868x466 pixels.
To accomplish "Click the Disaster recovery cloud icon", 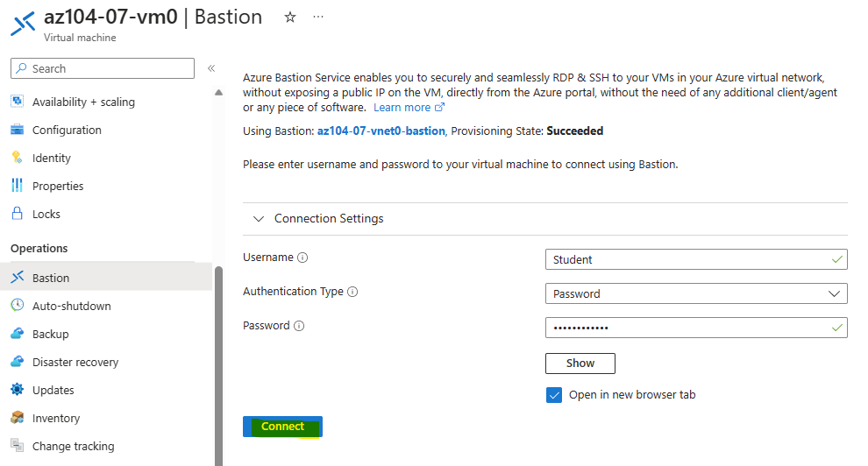I will (x=18, y=362).
